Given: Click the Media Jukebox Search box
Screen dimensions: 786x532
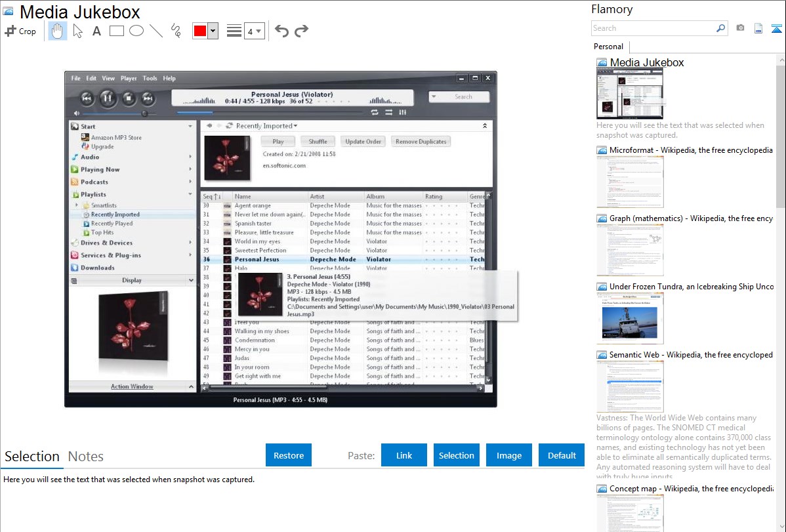Looking at the screenshot, I should coord(459,97).
